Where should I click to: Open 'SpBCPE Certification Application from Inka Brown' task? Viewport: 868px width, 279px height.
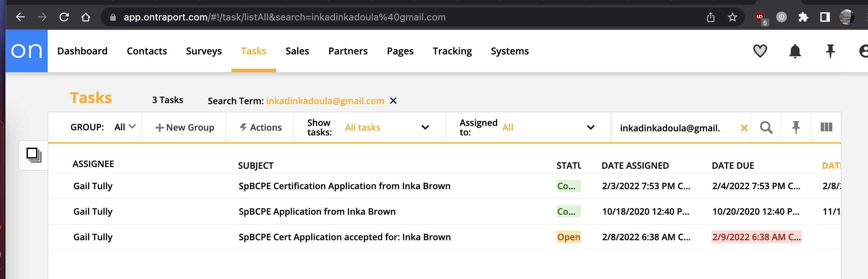[344, 186]
